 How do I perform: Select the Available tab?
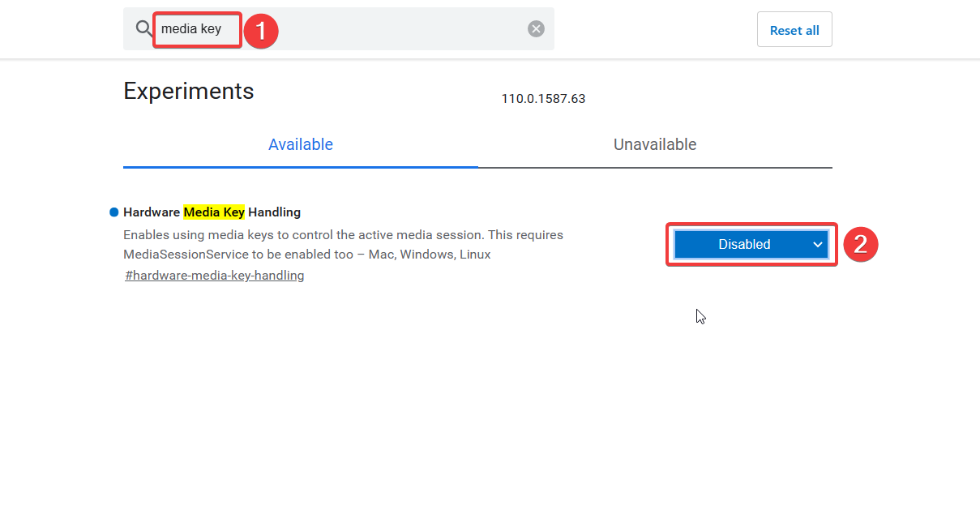pos(301,144)
